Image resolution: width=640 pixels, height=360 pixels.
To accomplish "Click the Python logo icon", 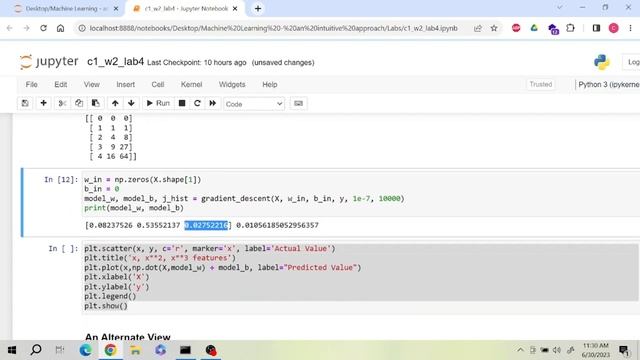I will click(x=602, y=62).
